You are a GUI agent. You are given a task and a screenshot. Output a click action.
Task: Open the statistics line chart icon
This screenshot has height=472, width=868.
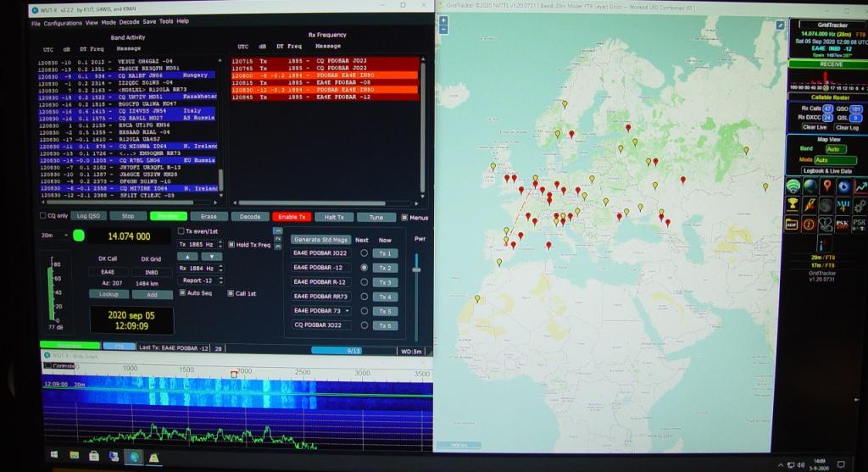[860, 186]
